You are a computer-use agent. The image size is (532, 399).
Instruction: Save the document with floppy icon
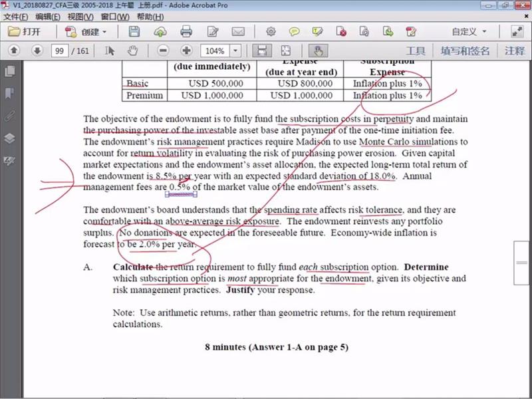pos(134,31)
